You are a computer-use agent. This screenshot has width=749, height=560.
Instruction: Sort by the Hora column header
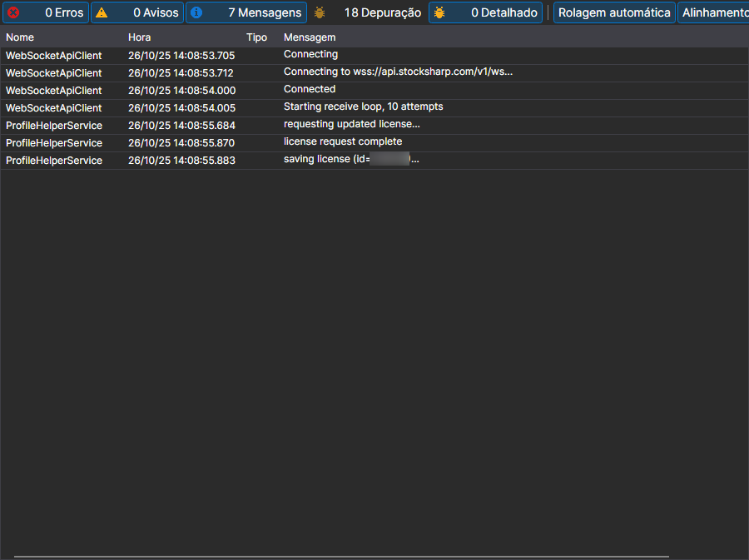click(x=139, y=37)
